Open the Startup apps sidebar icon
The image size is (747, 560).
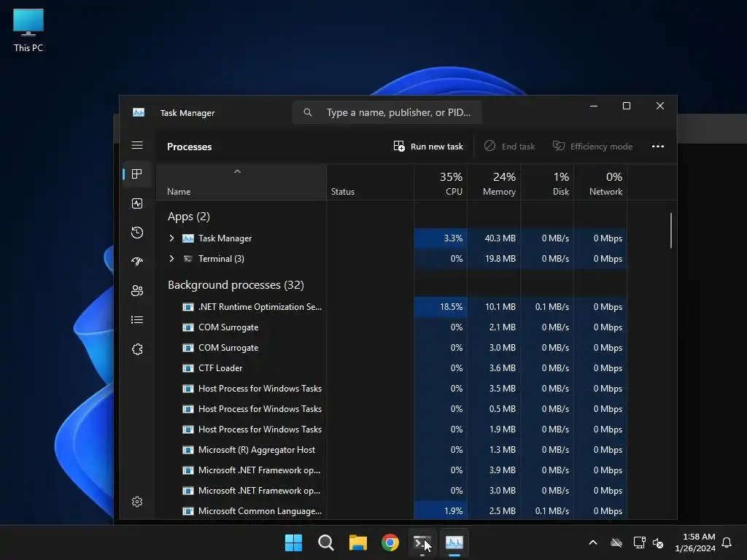click(x=137, y=262)
